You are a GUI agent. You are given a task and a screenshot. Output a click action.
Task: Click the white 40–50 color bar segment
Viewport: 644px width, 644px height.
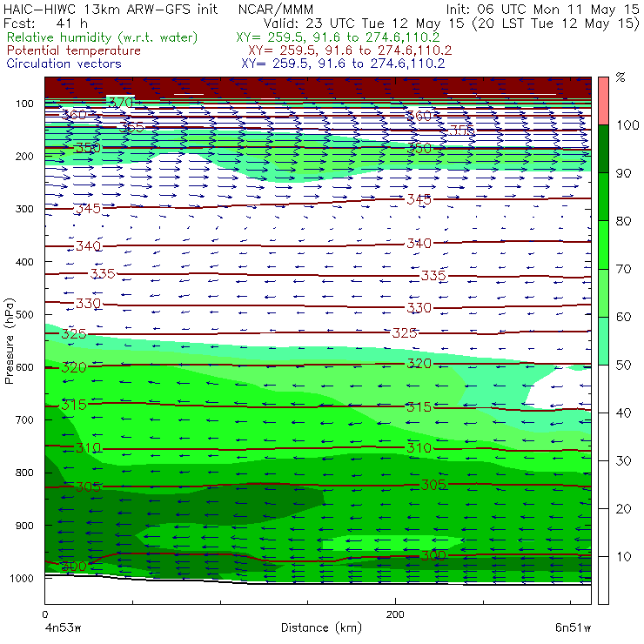[x=603, y=388]
